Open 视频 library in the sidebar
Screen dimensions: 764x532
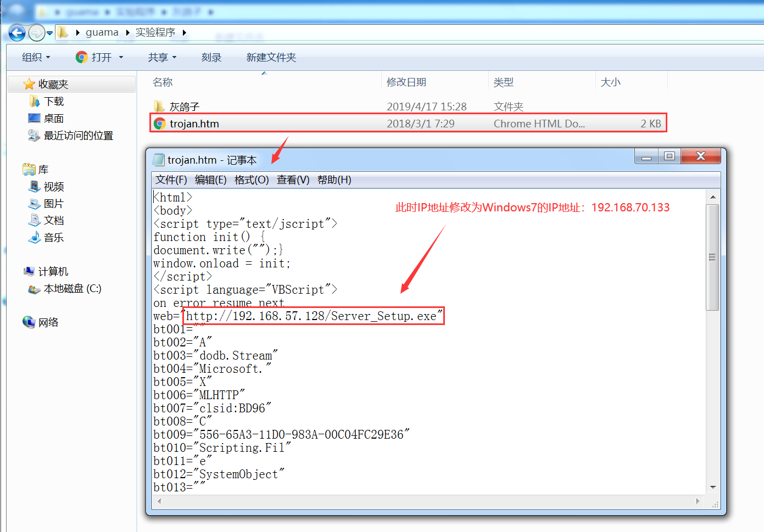click(x=54, y=187)
